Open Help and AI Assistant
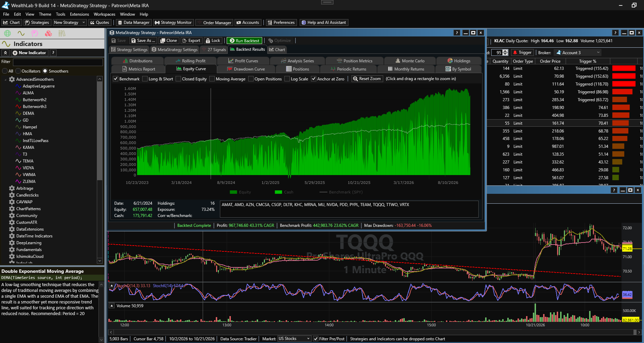Viewport: 644px width, 343px height. (x=324, y=22)
